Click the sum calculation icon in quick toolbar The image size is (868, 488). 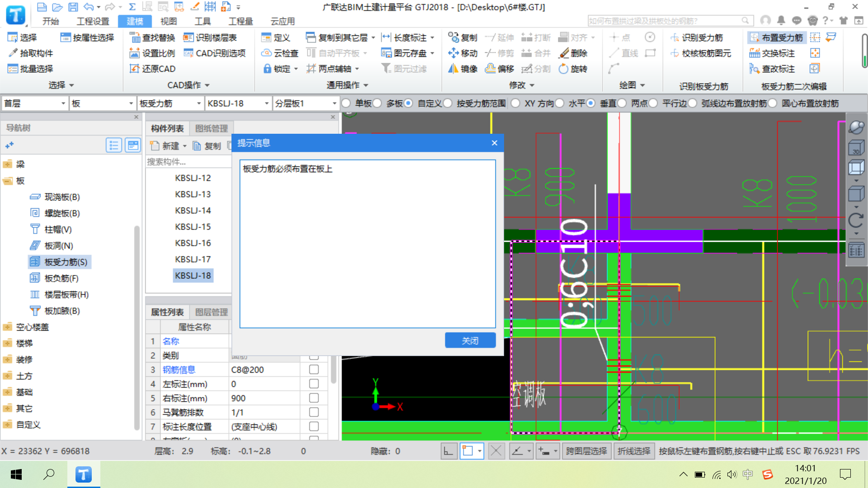click(132, 7)
